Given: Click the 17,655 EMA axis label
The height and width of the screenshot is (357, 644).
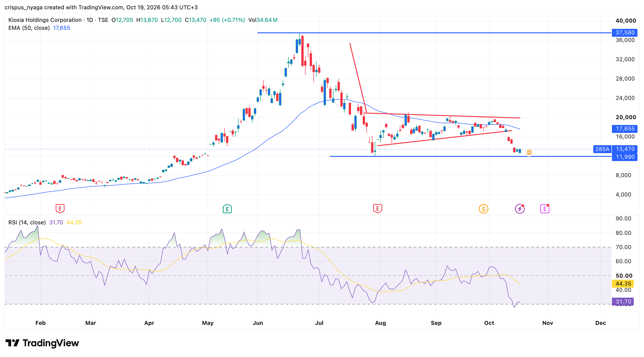Looking at the screenshot, I should [x=625, y=129].
